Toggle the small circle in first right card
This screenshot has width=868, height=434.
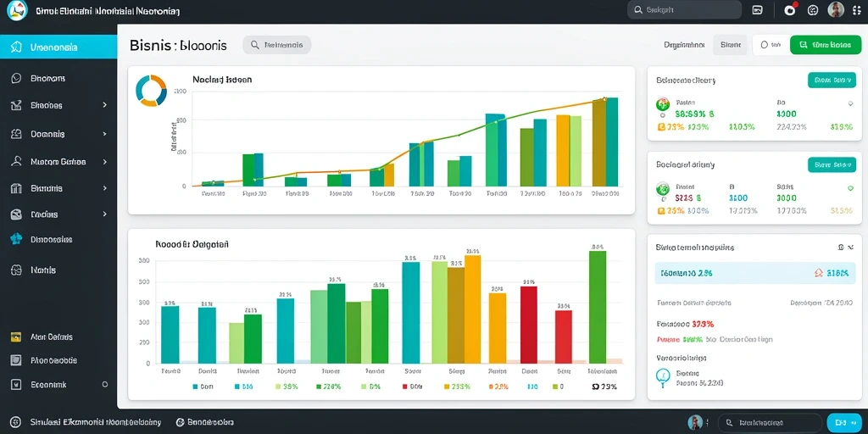849,103
